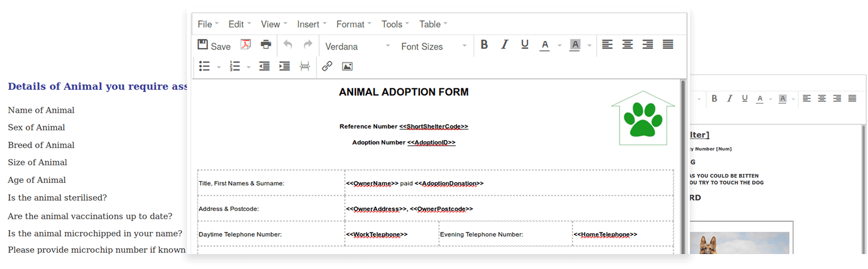Apply text color with the front editor's A icon
868x269 pixels.
(x=544, y=45)
